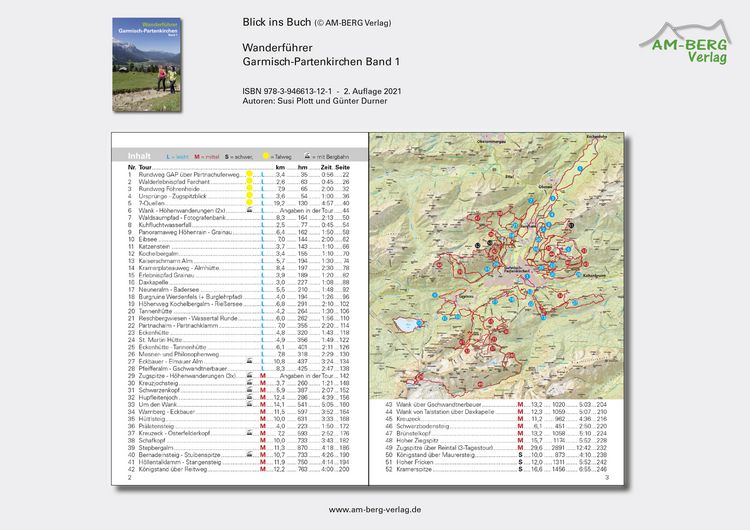Select the 'km' column header
This screenshot has width=750, height=530.
pyautogui.click(x=280, y=167)
